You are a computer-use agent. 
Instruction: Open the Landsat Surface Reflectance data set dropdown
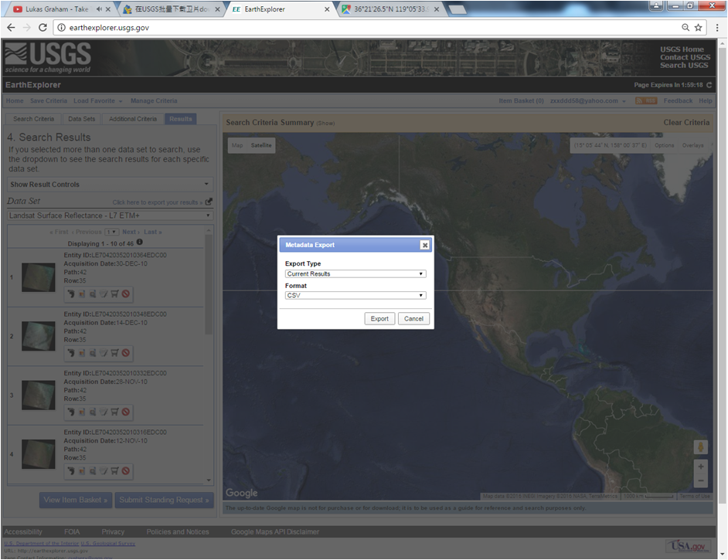point(110,216)
